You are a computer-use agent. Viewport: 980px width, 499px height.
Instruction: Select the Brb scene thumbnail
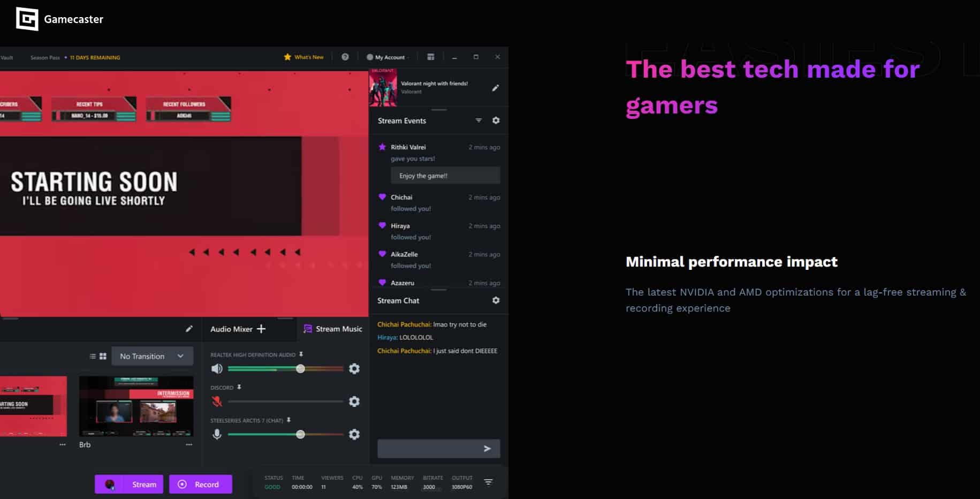[136, 406]
